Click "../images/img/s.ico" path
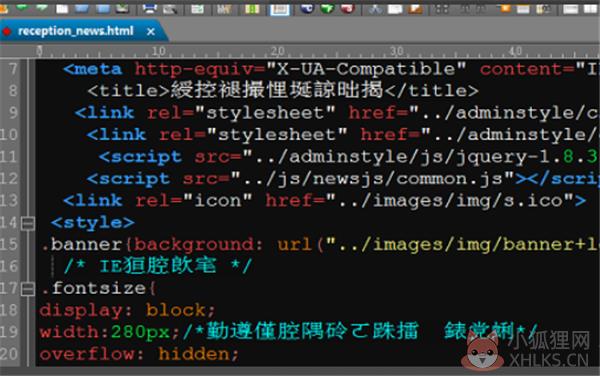The height and width of the screenshot is (376, 600). pos(449,200)
